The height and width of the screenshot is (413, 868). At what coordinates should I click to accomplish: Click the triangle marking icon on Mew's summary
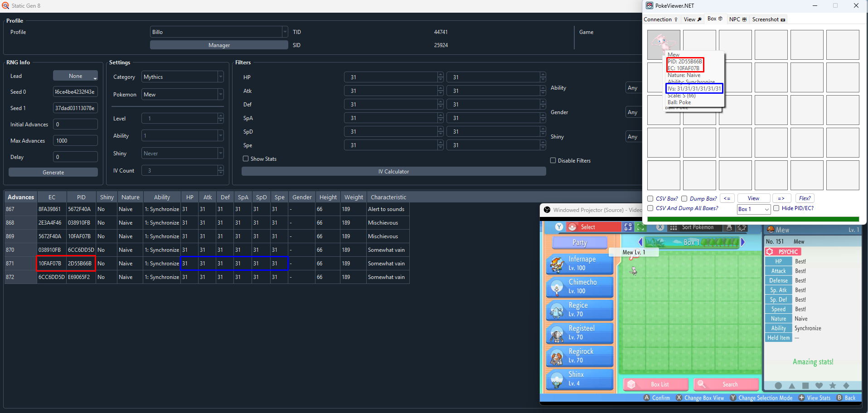tap(792, 386)
